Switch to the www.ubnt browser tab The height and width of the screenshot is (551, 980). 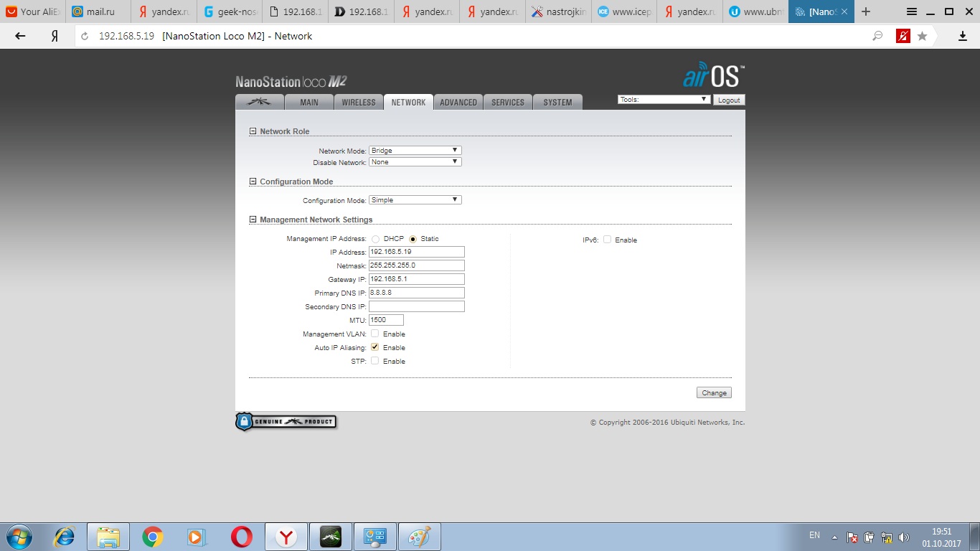pyautogui.click(x=755, y=11)
